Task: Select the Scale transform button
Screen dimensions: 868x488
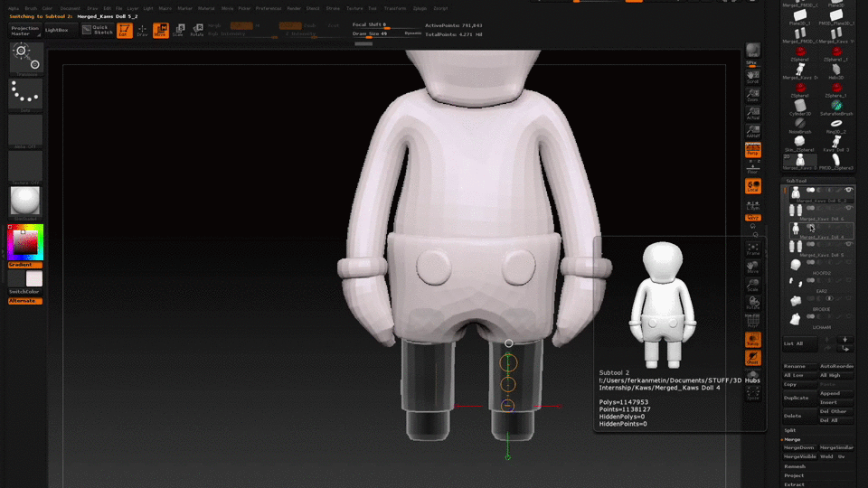Action: coord(178,30)
